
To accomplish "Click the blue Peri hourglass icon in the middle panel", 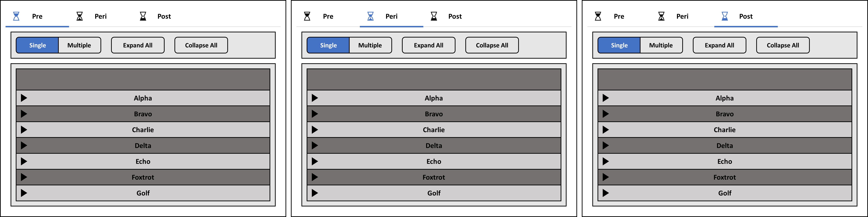I will pyautogui.click(x=370, y=16).
